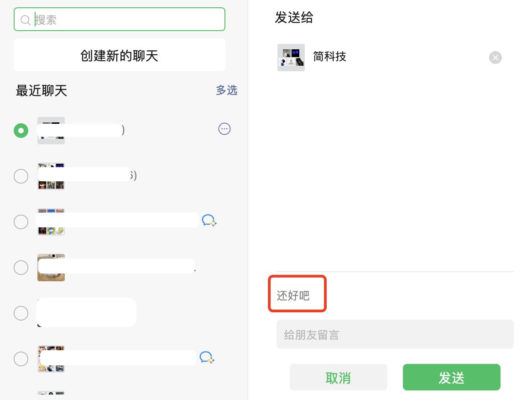The image size is (532, 400).
Task: Click the 创建新的聊天 button
Action: point(120,55)
